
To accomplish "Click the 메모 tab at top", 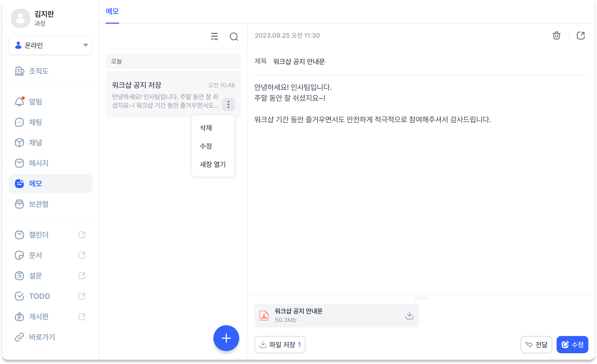I will click(x=112, y=11).
